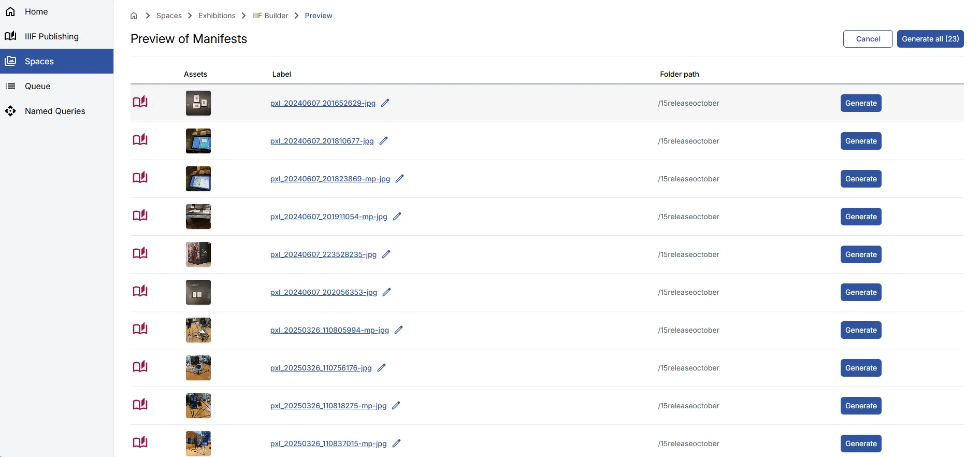Generate manifest for pxl_20240607_201652629-jpg
Image resolution: width=980 pixels, height=457 pixels.
(861, 103)
